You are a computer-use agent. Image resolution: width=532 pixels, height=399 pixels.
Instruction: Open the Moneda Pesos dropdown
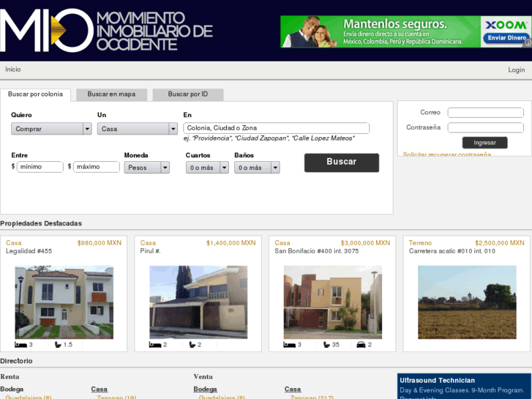pyautogui.click(x=146, y=168)
